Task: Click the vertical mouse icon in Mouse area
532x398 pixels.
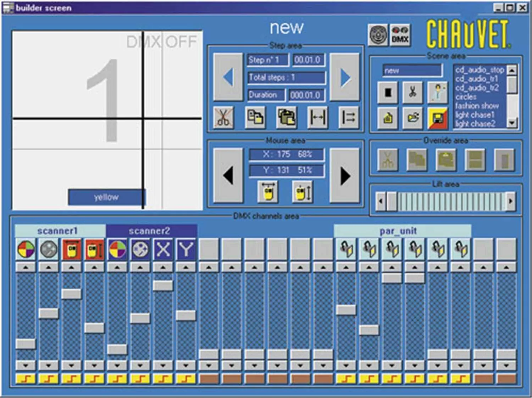Action: tap(303, 192)
